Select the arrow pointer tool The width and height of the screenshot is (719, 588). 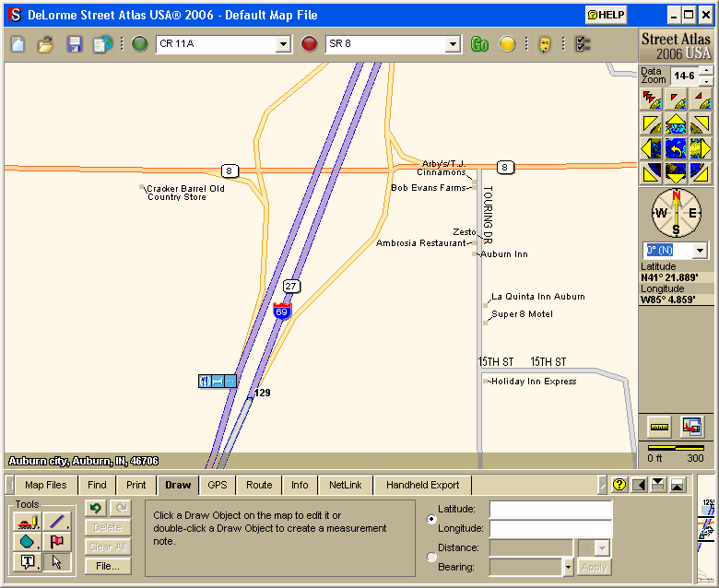57,561
